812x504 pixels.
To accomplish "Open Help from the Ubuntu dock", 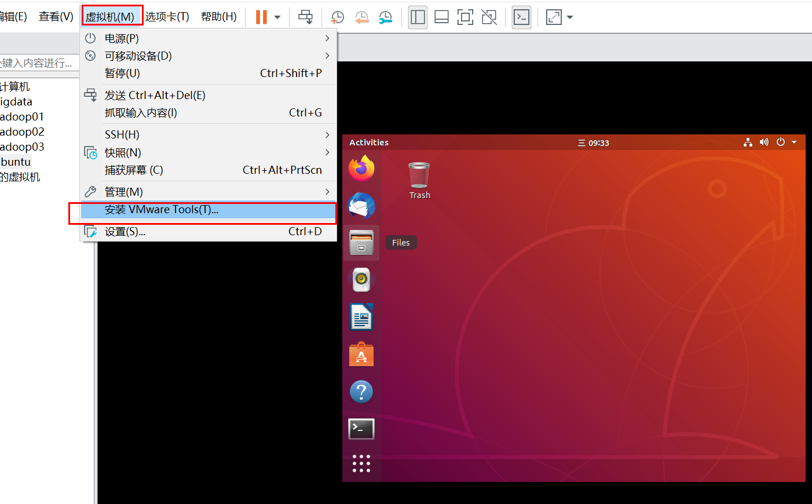I will click(361, 392).
